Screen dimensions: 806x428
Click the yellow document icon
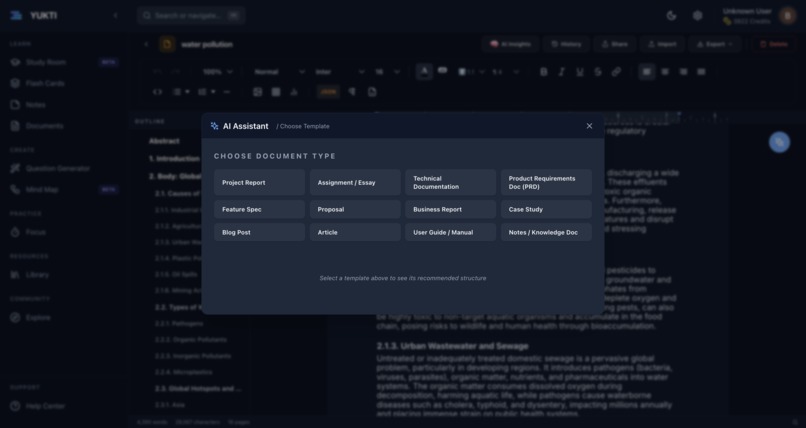[167, 45]
